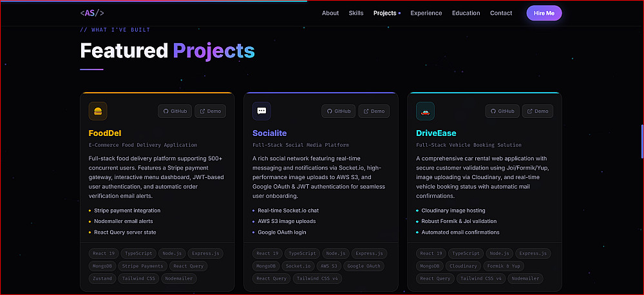
Task: Launch the Socialite Demo
Action: click(x=374, y=111)
